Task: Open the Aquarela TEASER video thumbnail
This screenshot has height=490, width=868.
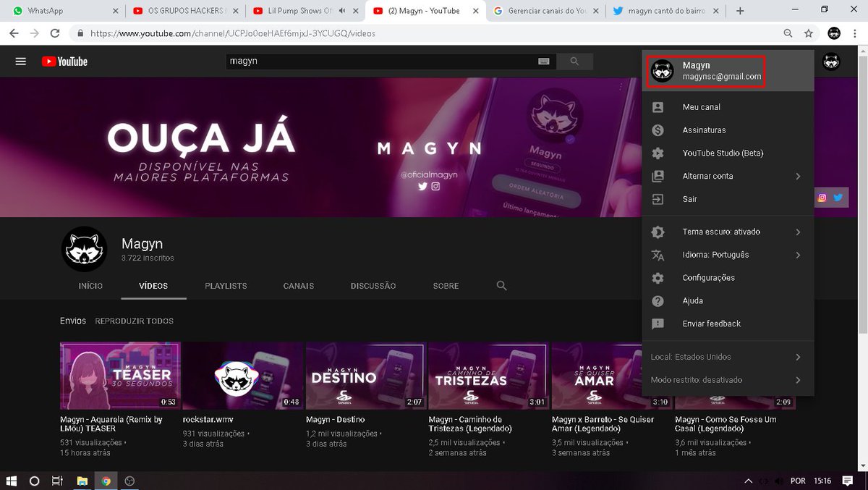Action: (120, 376)
